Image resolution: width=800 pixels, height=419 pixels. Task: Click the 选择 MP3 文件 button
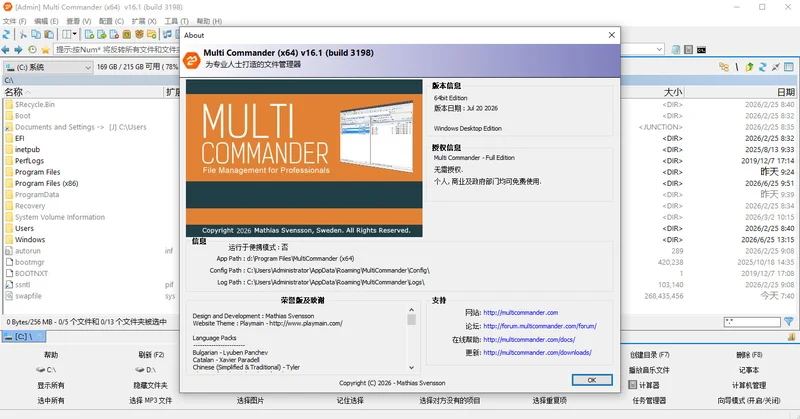pos(151,401)
